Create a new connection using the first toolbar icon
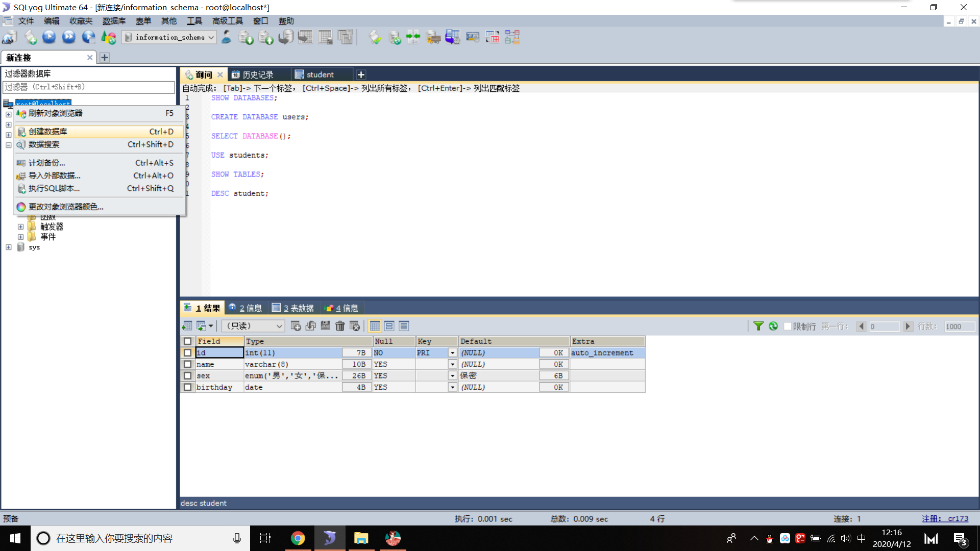 (9, 37)
